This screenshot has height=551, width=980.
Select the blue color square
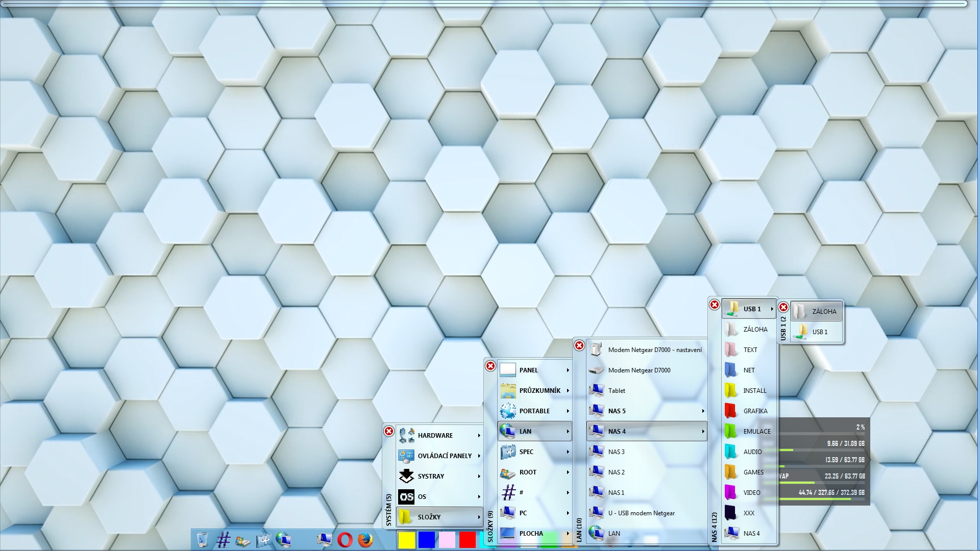click(x=427, y=540)
